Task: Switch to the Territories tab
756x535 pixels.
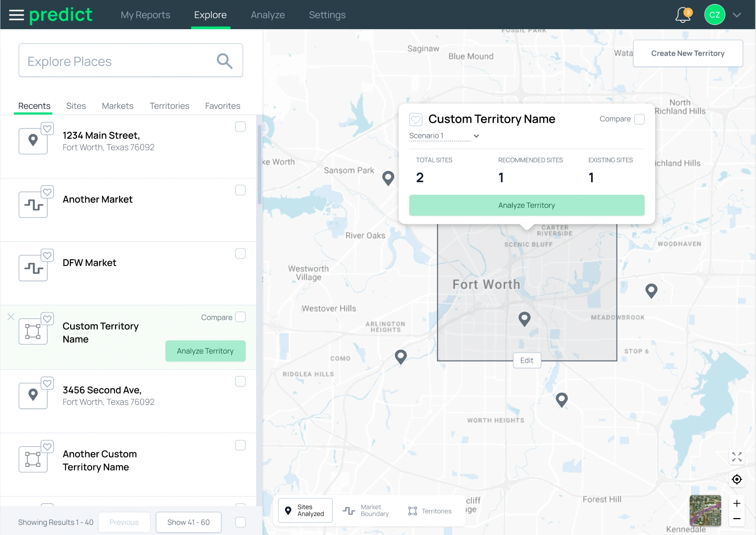Action: [169, 106]
